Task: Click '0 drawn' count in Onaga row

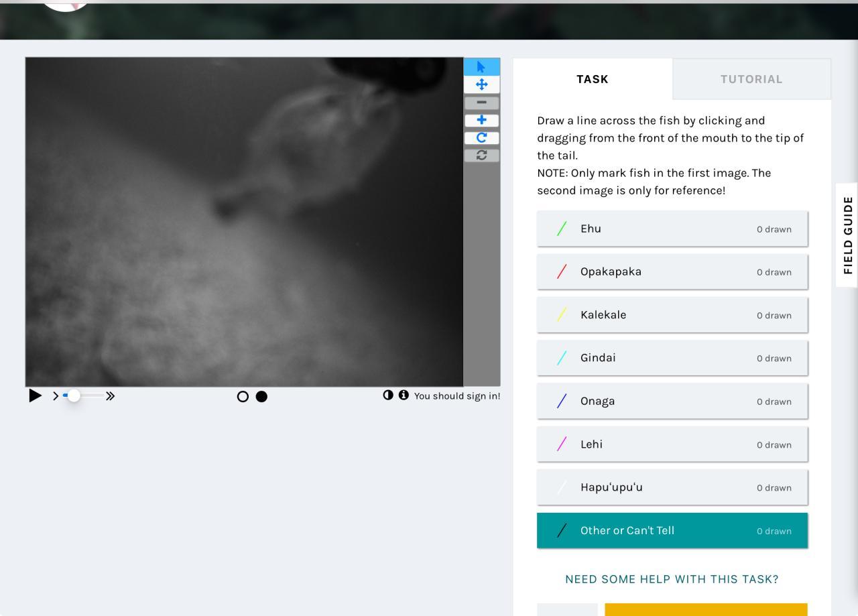Action: tap(774, 402)
